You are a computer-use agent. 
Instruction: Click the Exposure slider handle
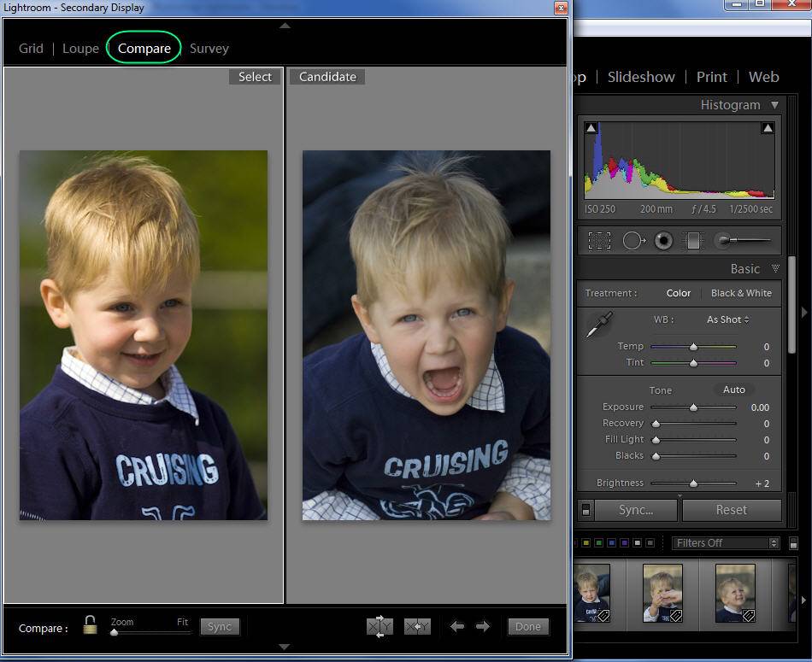click(x=693, y=407)
